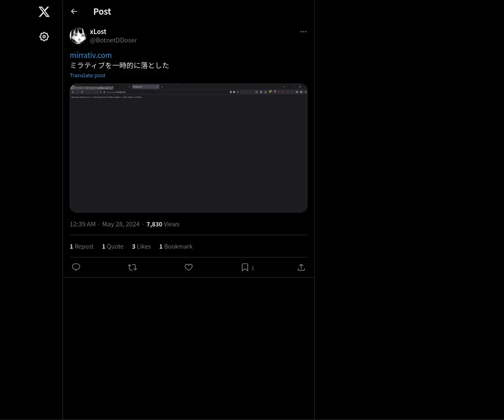Bookmark the post with bookmark icon
This screenshot has height=420, width=504.
click(x=245, y=267)
